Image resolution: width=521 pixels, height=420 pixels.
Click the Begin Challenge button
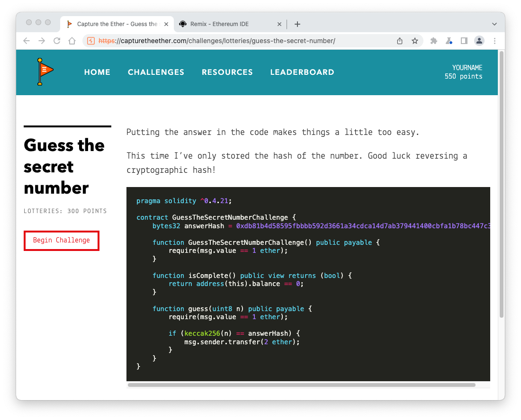(62, 241)
